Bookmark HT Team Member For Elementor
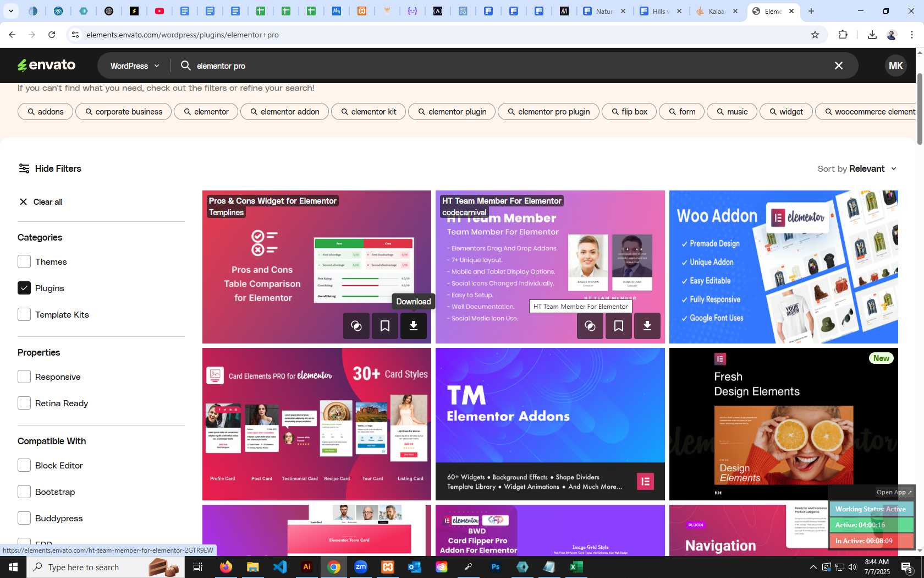The image size is (924, 578). point(619,326)
